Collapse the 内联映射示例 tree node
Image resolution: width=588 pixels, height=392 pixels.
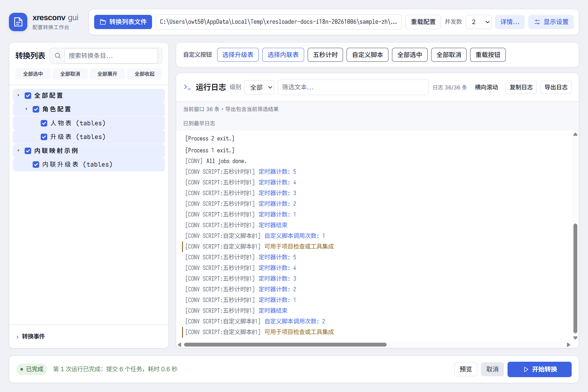click(x=18, y=151)
